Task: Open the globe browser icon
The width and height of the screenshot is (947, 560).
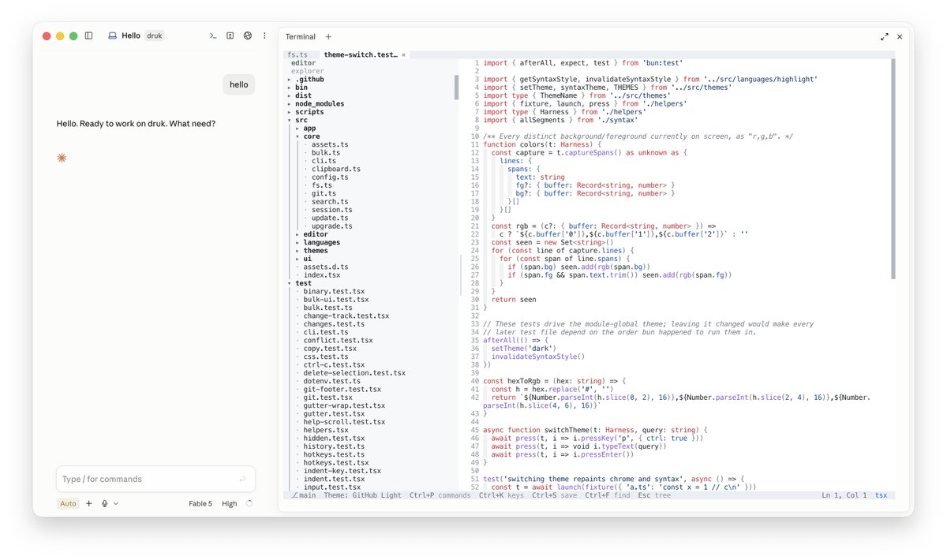Action: [x=248, y=35]
